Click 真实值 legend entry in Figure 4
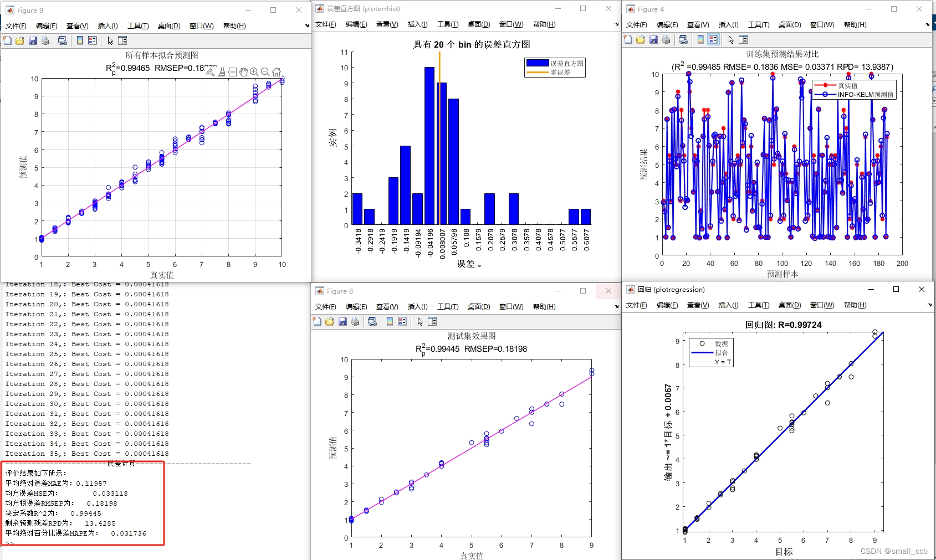The image size is (936, 560). (836, 85)
